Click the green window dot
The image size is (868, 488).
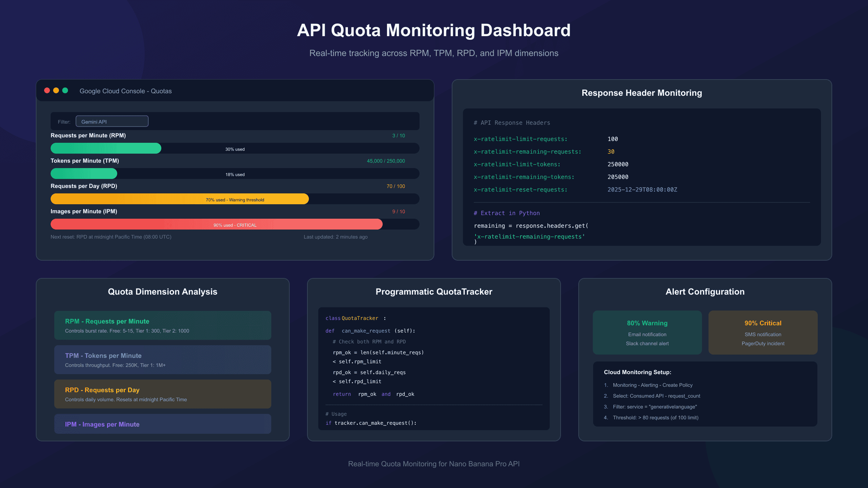click(x=65, y=90)
